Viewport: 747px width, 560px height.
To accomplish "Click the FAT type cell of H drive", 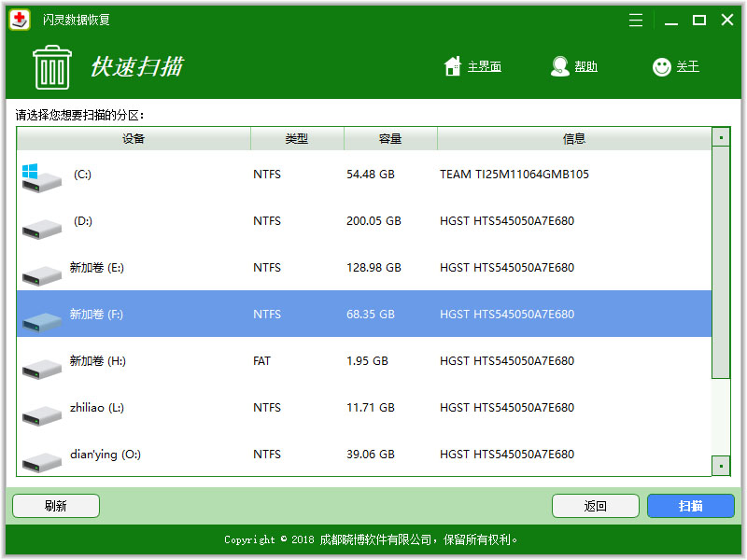I will 261,361.
